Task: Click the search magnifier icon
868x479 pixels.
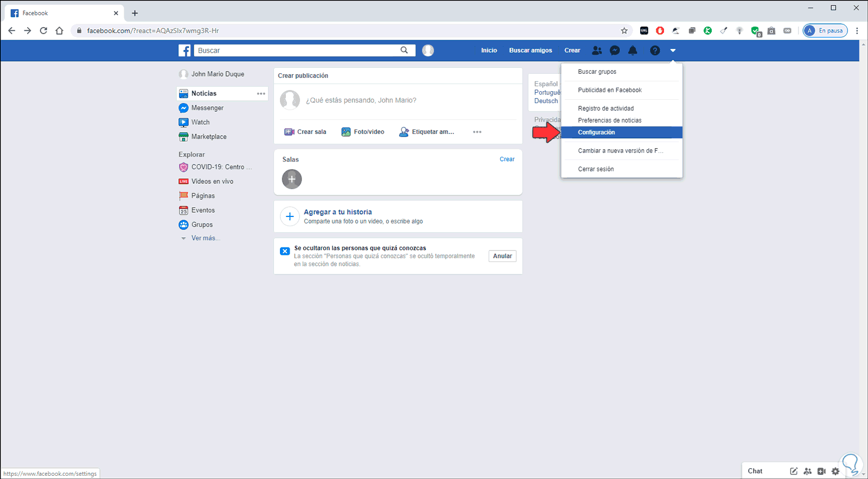Action: pos(404,50)
